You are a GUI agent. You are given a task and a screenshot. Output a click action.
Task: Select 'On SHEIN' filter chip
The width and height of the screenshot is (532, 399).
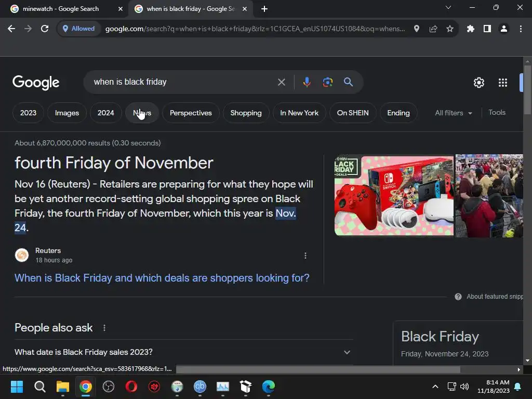[x=353, y=113]
